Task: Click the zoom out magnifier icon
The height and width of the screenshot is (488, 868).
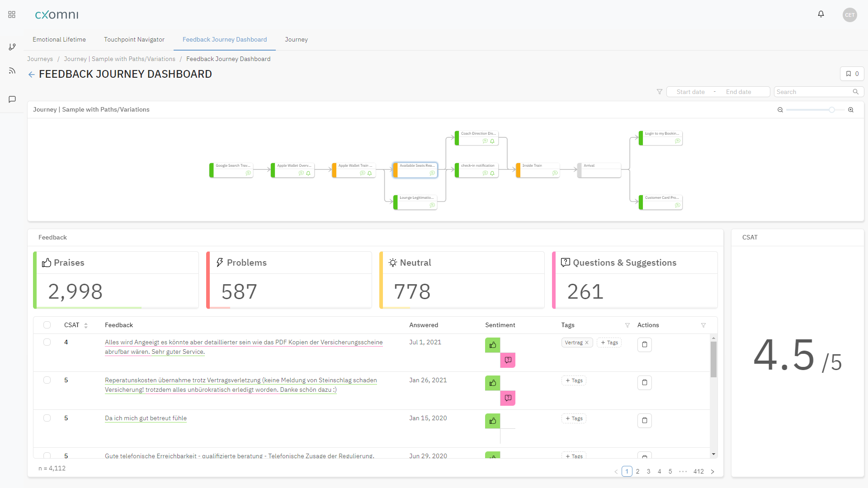Action: [x=780, y=110]
